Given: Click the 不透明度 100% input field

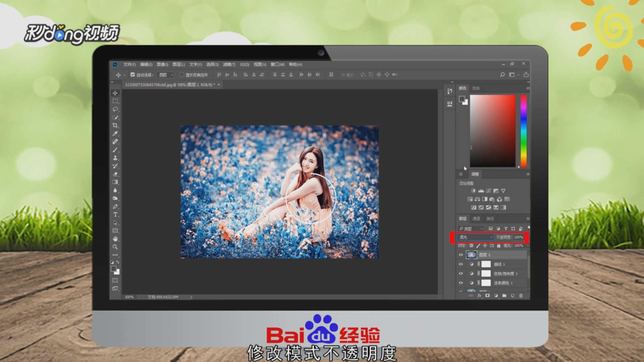Looking at the screenshot, I should [x=519, y=237].
